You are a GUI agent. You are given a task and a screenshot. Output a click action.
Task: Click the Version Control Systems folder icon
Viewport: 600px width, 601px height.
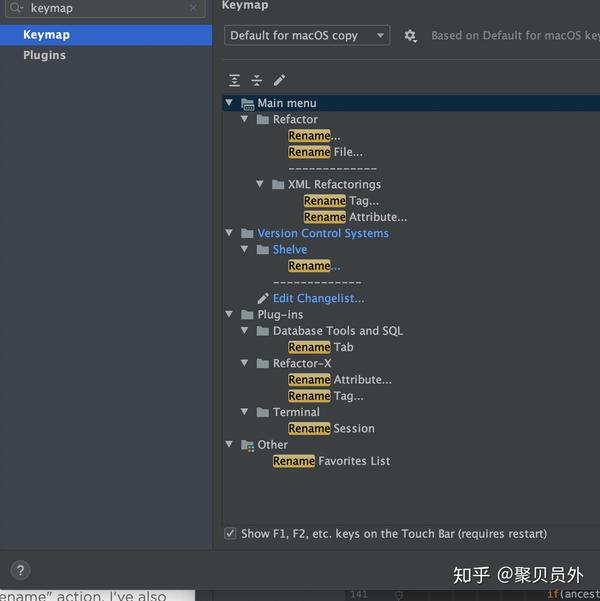point(247,233)
